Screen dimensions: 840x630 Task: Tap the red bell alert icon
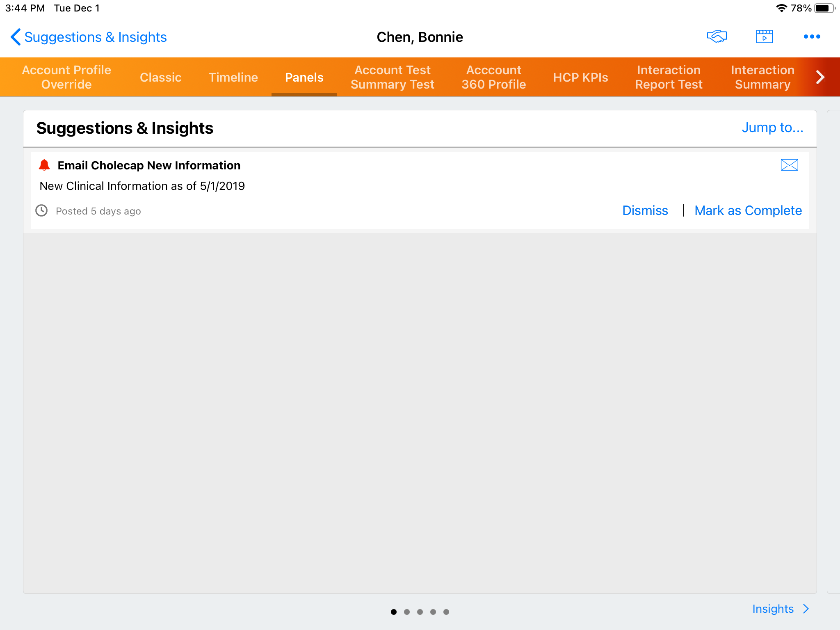[x=44, y=165]
